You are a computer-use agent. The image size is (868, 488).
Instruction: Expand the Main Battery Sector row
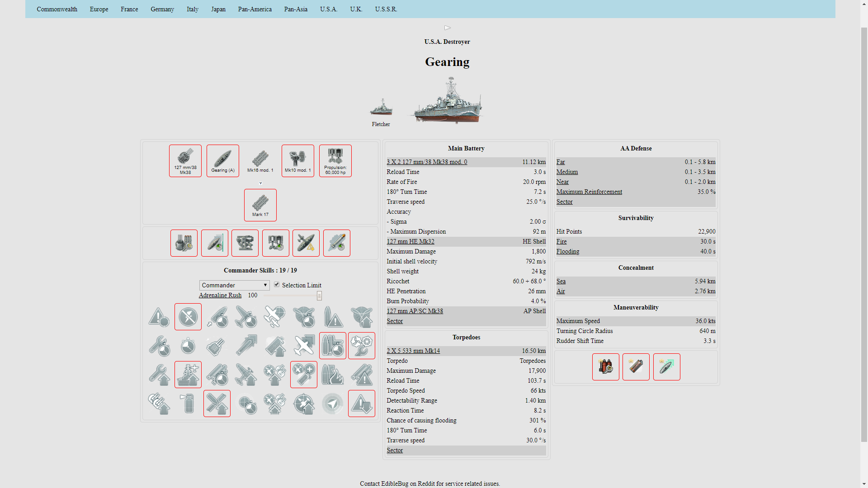tap(395, 321)
